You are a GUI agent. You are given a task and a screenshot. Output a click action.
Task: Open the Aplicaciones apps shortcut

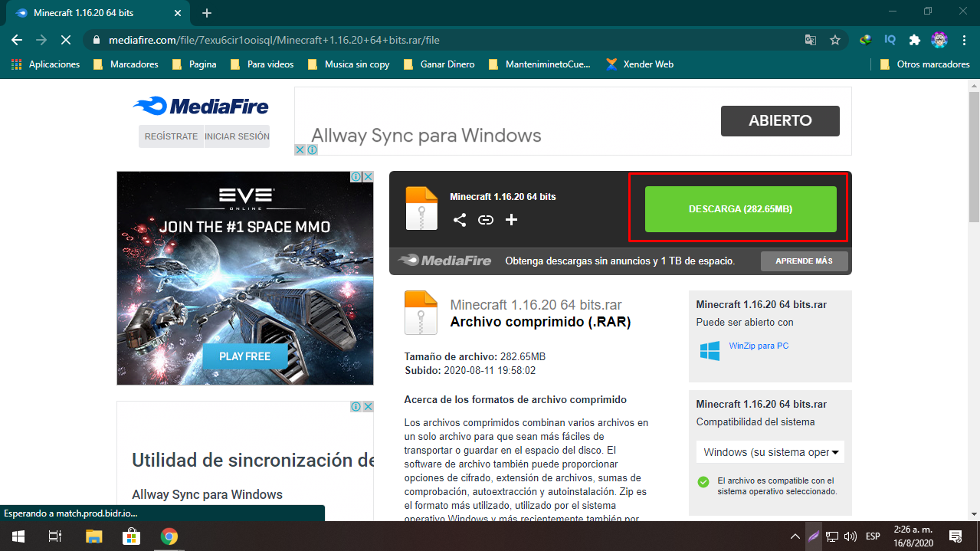coord(46,64)
